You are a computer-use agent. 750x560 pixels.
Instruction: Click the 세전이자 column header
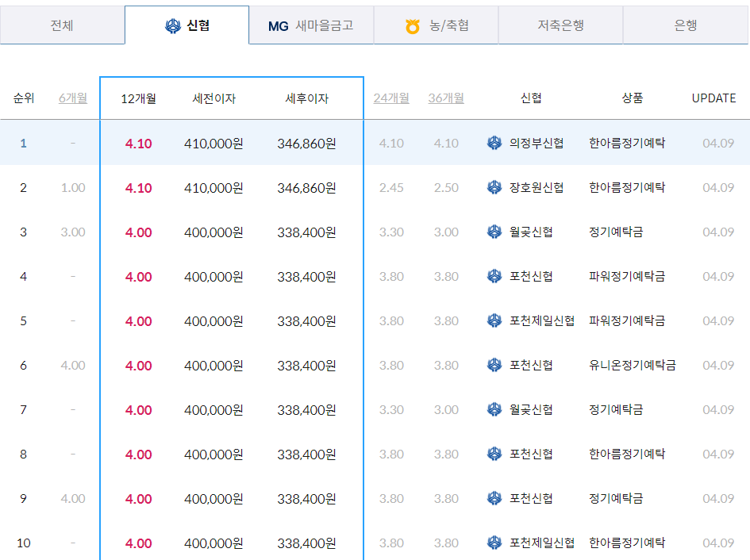(213, 98)
